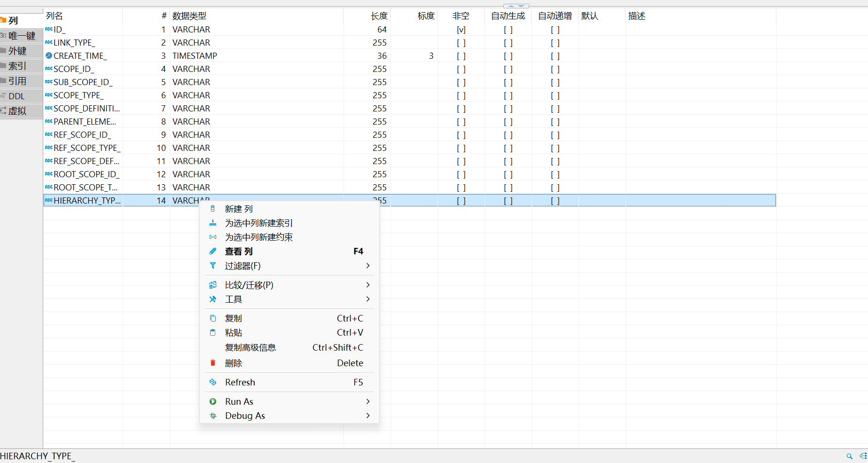Click the index icon beside 为选中列新建索引
This screenshot has height=463, width=868.
213,223
